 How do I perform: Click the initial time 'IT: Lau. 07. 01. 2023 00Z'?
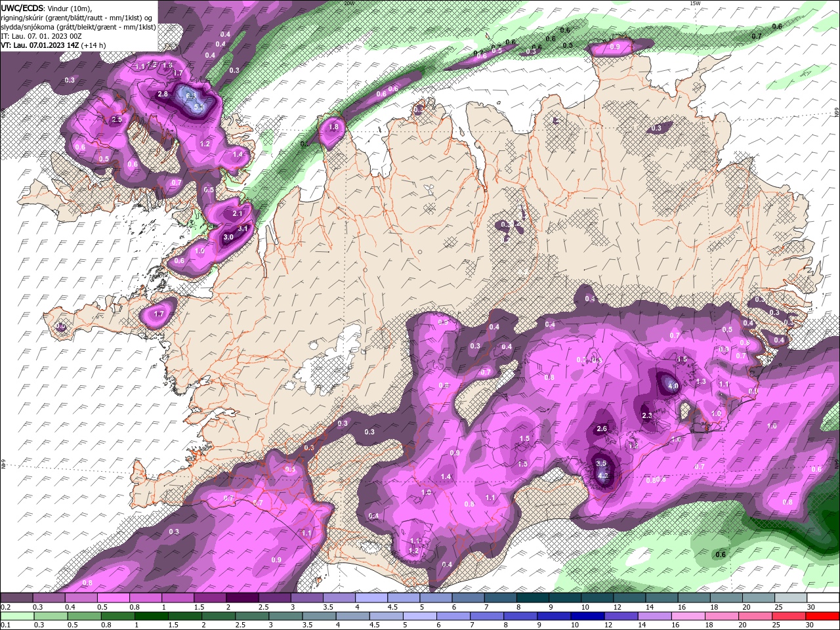click(x=41, y=36)
